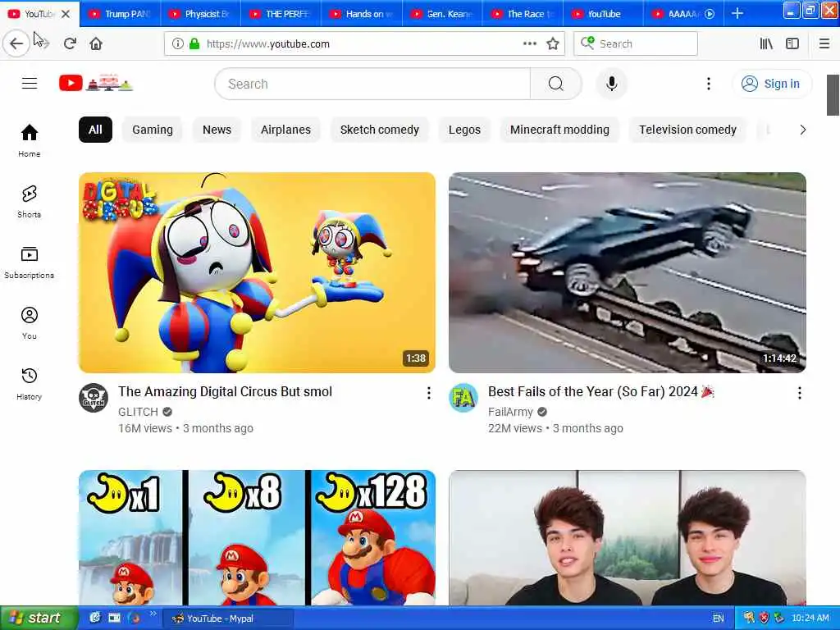Switch to the Trump PAN browser tab
Viewport: 840px width, 630px height.
[x=120, y=14]
